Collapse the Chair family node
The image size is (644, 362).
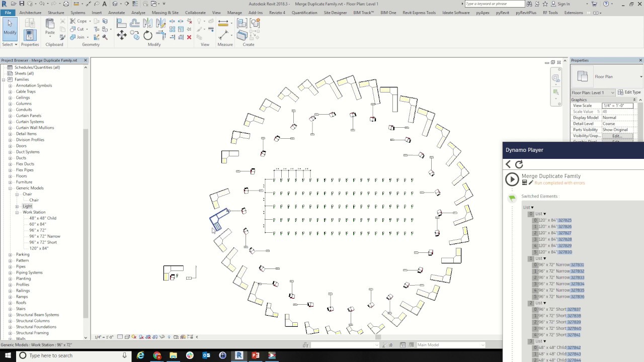[x=17, y=194]
